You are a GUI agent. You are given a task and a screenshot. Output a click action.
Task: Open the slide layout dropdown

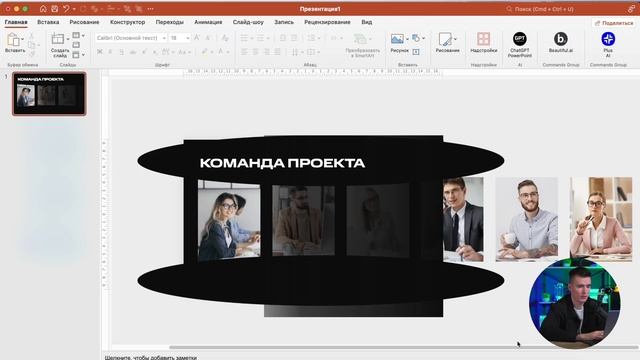click(x=78, y=36)
